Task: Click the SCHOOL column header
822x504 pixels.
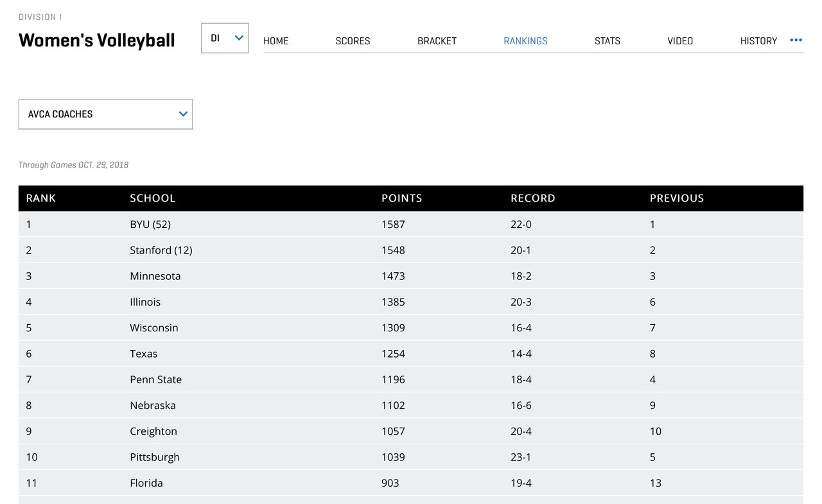Action: [152, 198]
